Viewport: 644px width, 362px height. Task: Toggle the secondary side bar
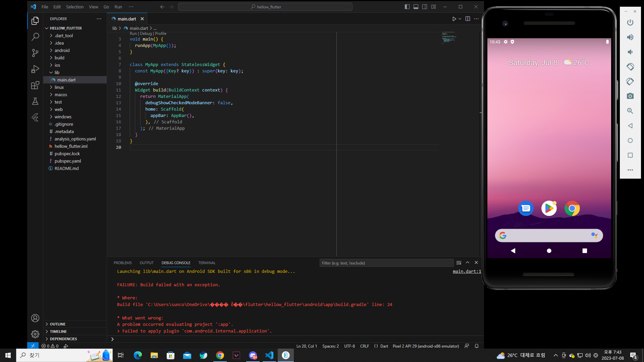pyautogui.click(x=425, y=7)
